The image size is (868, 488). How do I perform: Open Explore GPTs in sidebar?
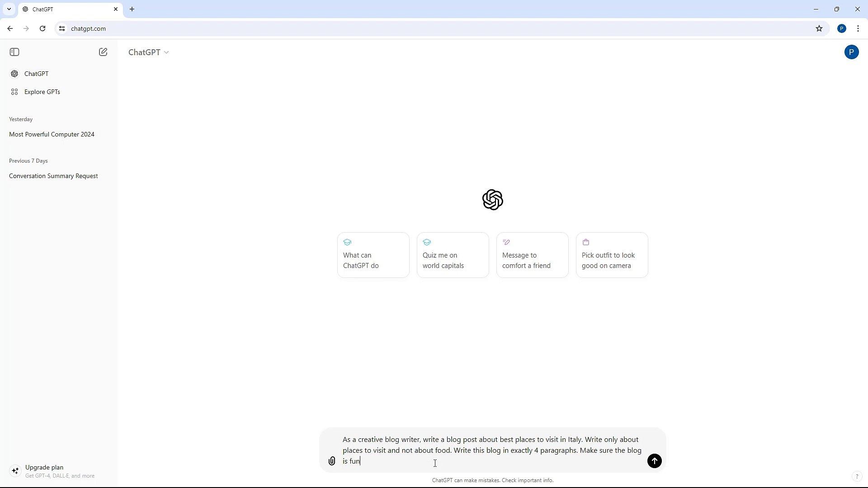(x=42, y=92)
